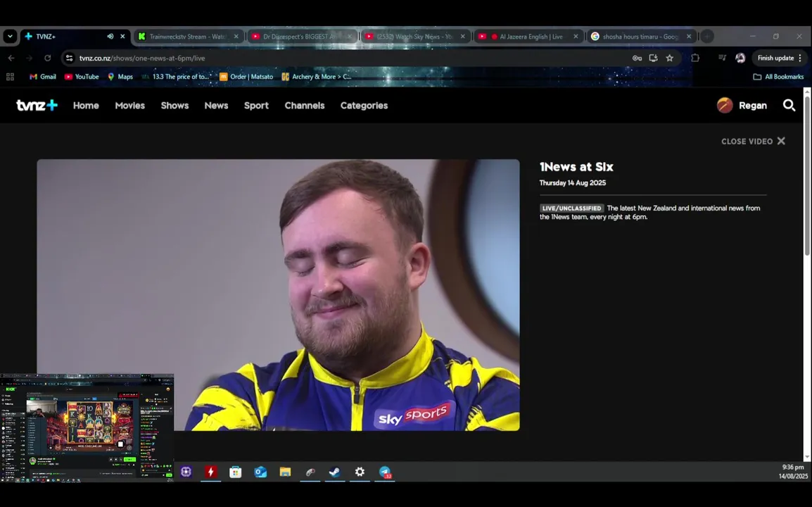
Task: Open Movies in TVNZ+ navigation
Action: (130, 105)
